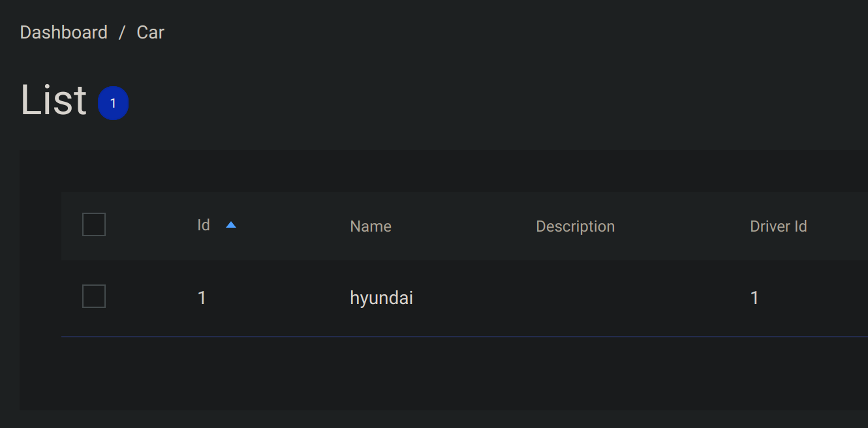Sort records by the Description column
Viewport: 868px width, 428px height.
(575, 226)
